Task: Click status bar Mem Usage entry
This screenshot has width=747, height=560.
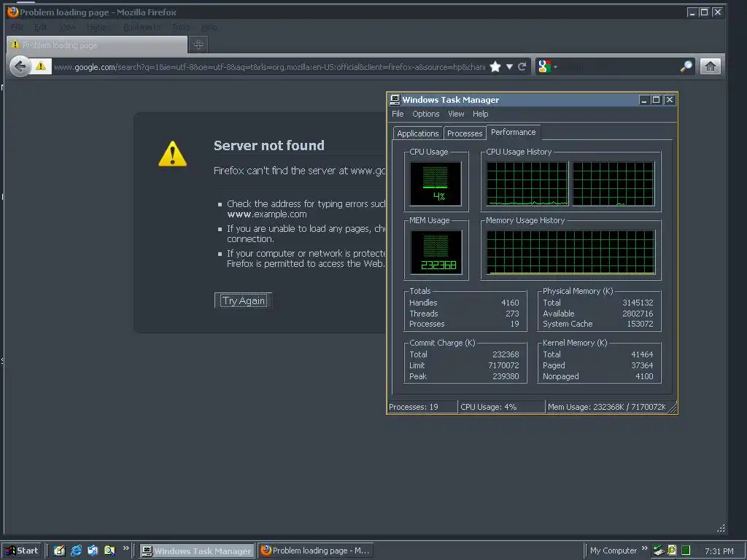Action: [x=606, y=407]
